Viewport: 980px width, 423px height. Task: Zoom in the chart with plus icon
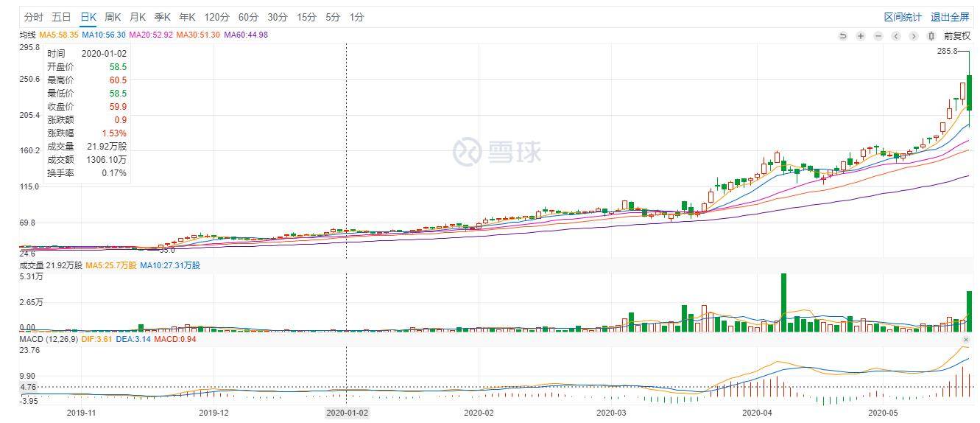[x=861, y=35]
